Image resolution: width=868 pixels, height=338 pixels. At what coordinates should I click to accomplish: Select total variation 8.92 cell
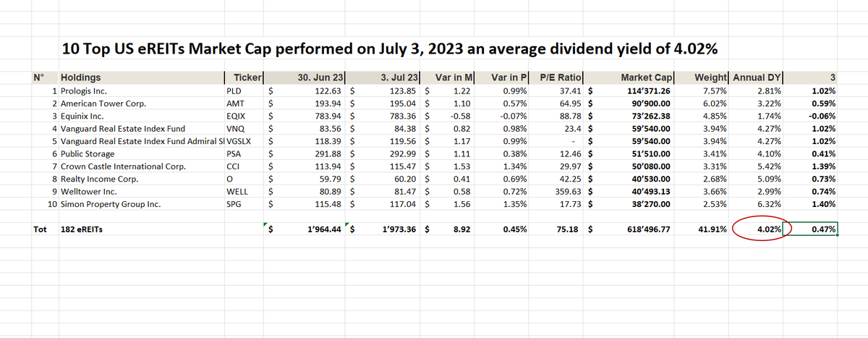coord(464,229)
